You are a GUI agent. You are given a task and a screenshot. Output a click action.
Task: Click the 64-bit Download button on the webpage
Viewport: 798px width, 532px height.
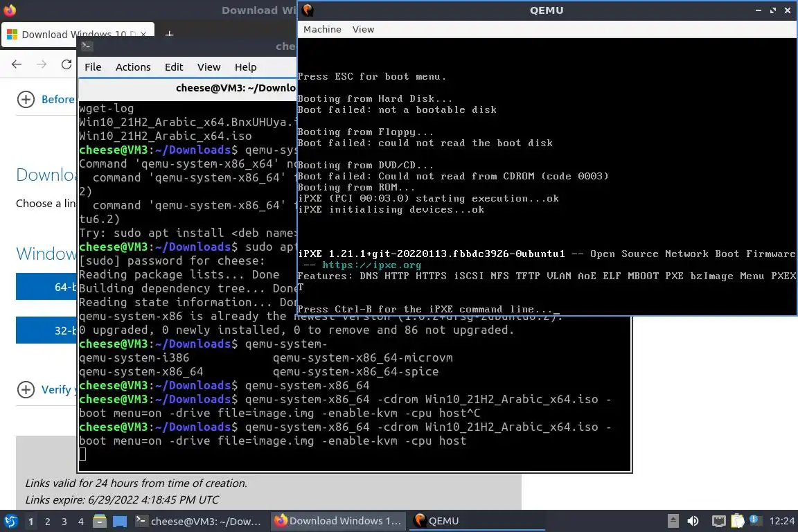point(46,287)
